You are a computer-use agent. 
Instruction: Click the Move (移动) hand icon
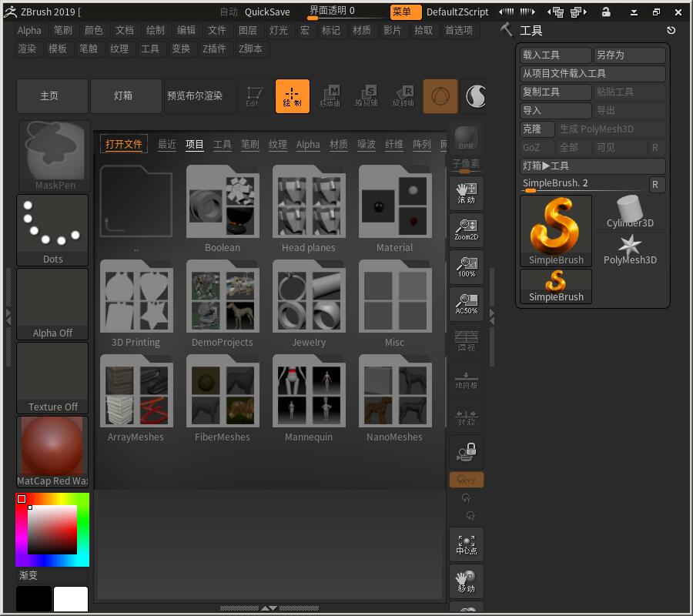point(467,581)
